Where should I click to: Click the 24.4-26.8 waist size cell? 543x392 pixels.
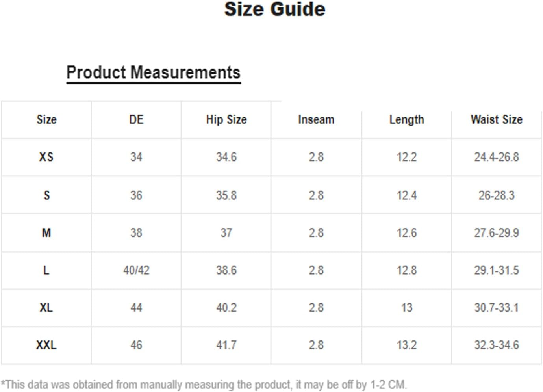click(x=497, y=157)
